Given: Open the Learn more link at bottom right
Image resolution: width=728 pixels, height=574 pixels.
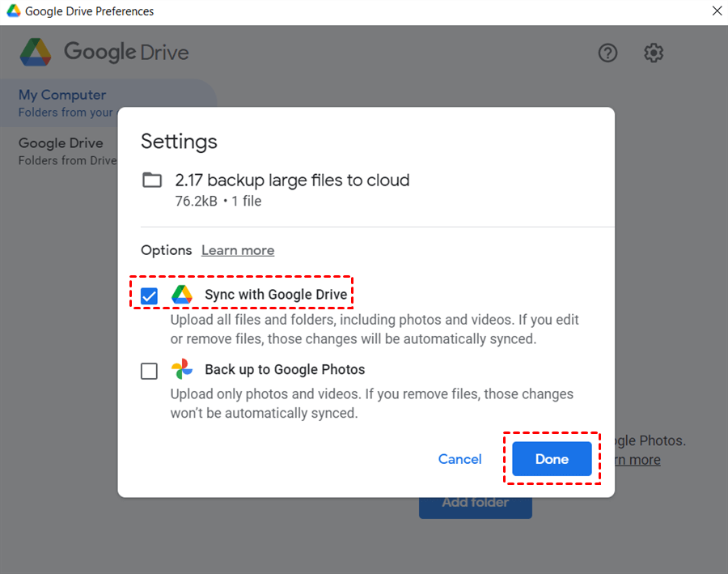Looking at the screenshot, I should [x=637, y=459].
